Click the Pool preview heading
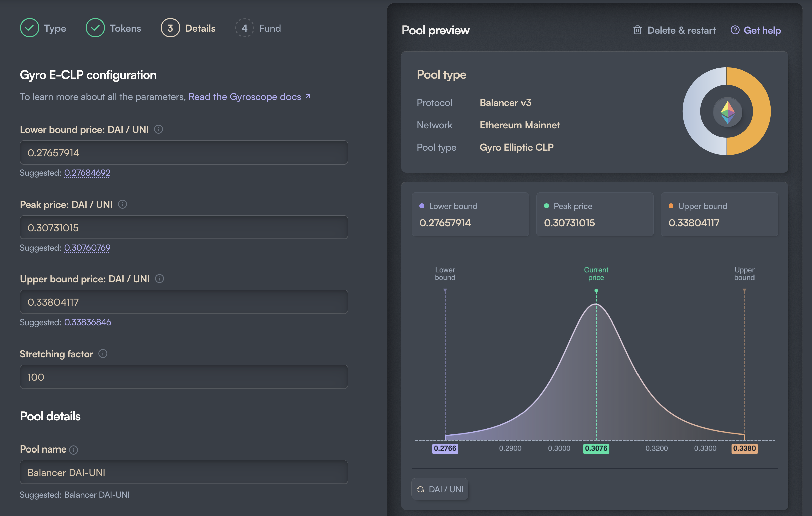This screenshot has height=516, width=812. (436, 30)
